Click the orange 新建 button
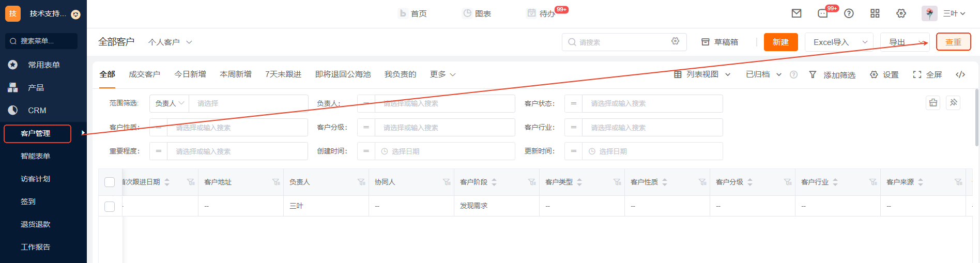980x263 pixels. click(780, 42)
